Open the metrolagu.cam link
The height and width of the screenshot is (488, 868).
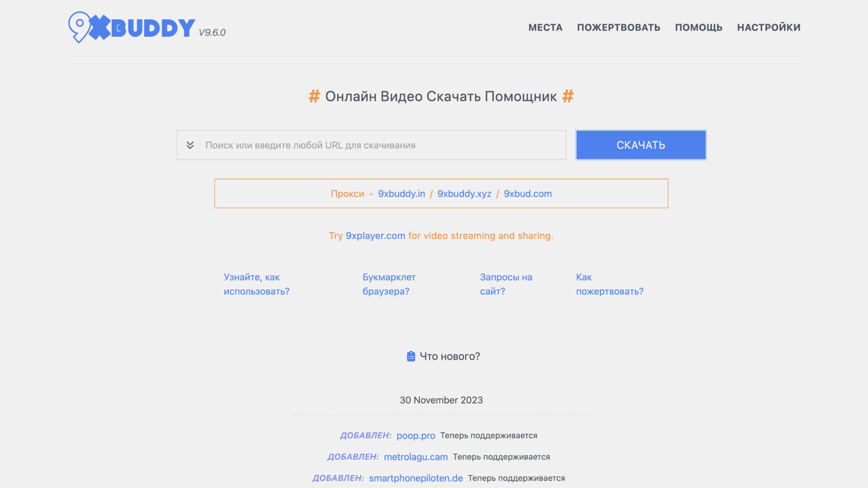[416, 457]
